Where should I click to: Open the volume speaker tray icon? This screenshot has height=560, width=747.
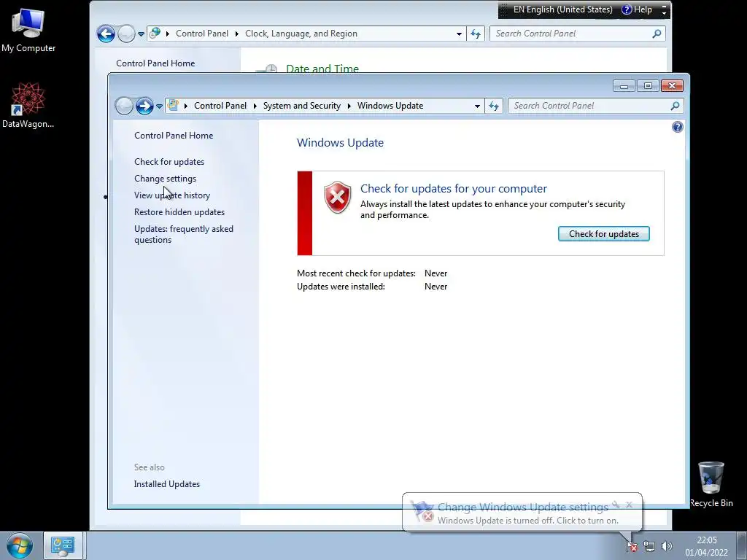667,546
